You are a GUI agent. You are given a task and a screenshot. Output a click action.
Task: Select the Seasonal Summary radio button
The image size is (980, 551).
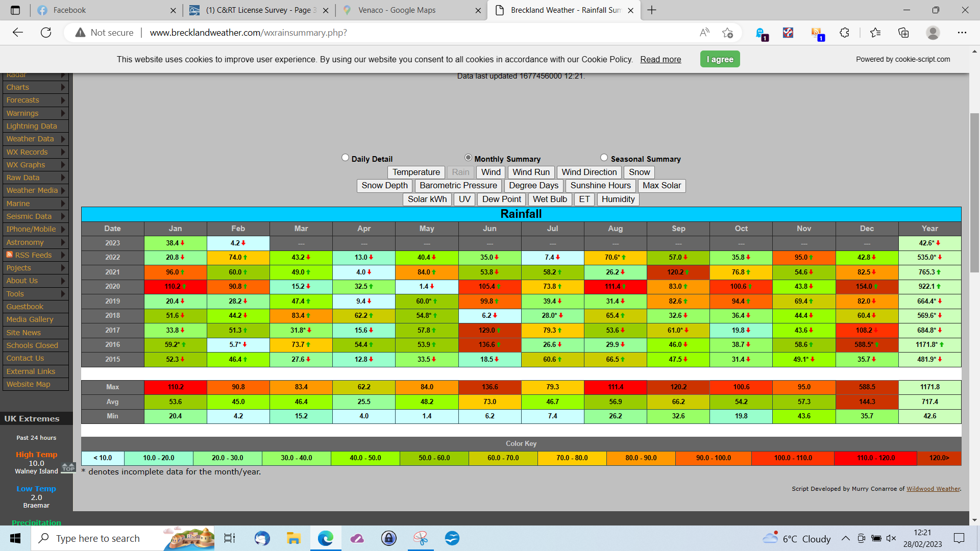[604, 158]
